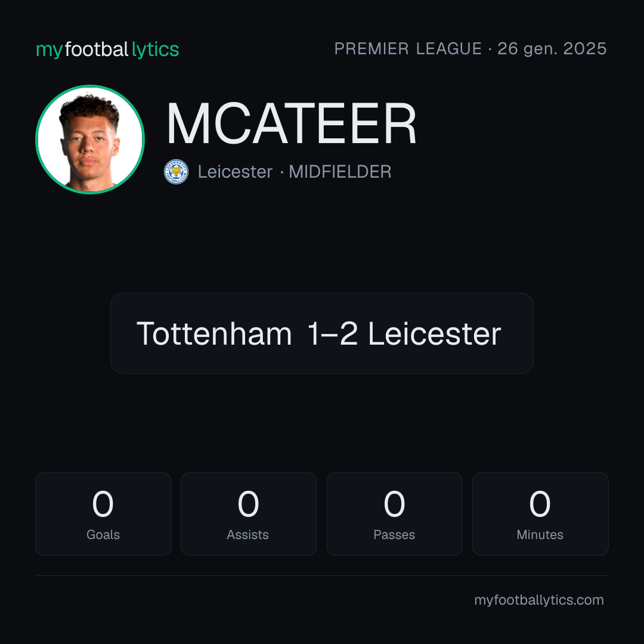Screen dimensions: 644x644
Task: Open the Goals stat card
Action: [103, 514]
